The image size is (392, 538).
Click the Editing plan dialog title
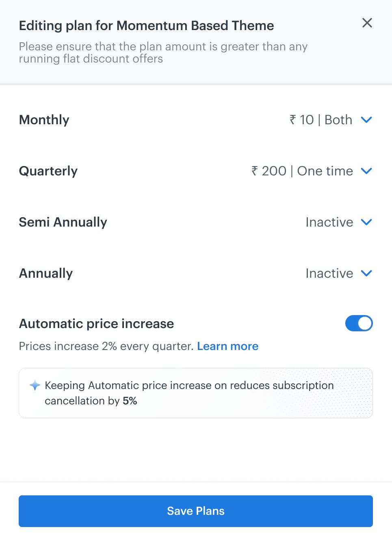(x=146, y=26)
